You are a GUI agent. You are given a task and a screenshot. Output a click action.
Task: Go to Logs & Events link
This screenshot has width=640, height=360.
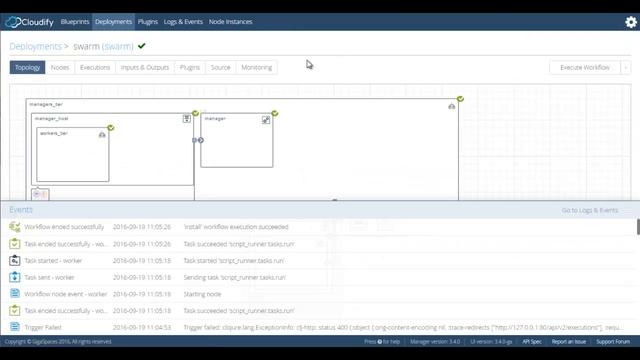coord(590,210)
